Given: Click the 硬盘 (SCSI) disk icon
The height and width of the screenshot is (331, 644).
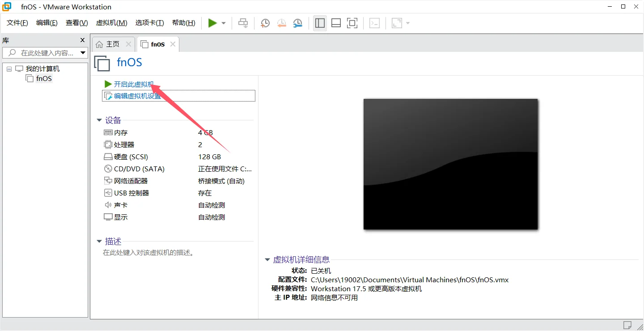Looking at the screenshot, I should (x=108, y=157).
